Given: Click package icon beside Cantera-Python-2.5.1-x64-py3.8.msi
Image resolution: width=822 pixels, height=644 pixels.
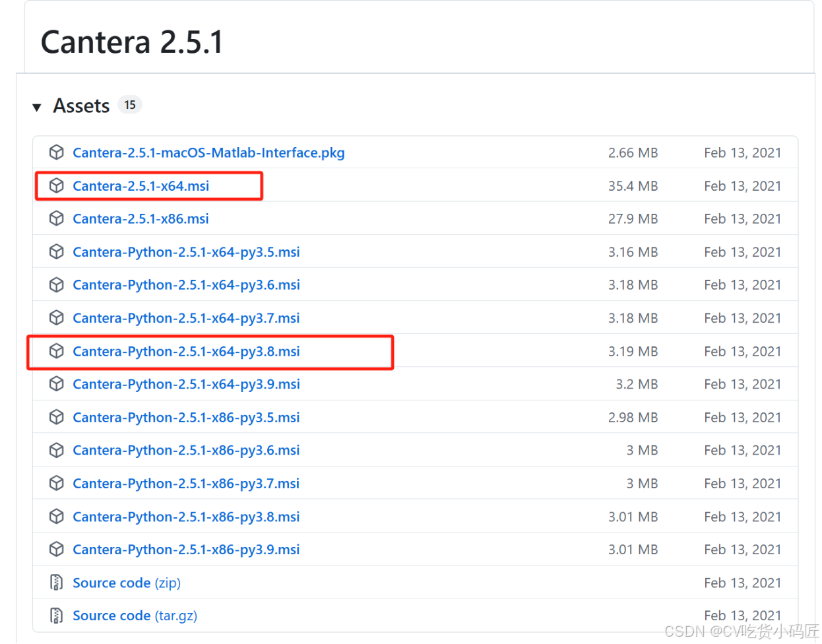Looking at the screenshot, I should tap(57, 351).
